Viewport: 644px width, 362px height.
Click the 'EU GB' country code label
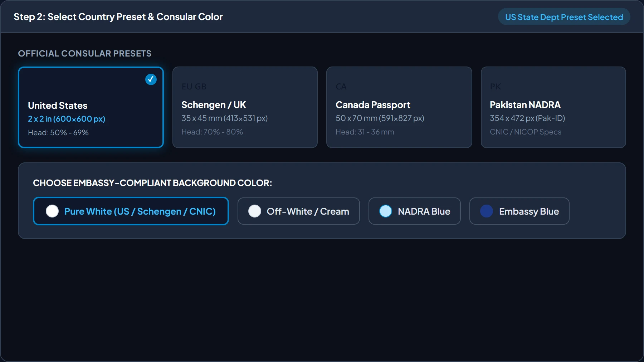(194, 87)
